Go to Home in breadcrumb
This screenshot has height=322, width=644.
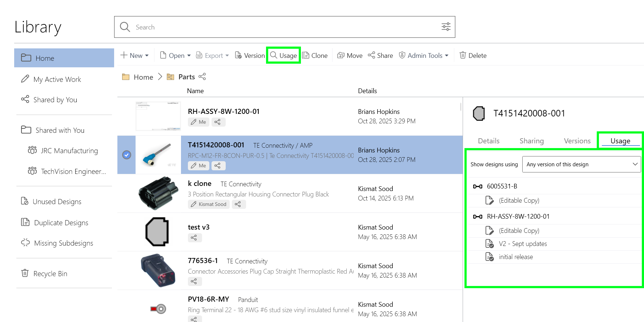143,77
